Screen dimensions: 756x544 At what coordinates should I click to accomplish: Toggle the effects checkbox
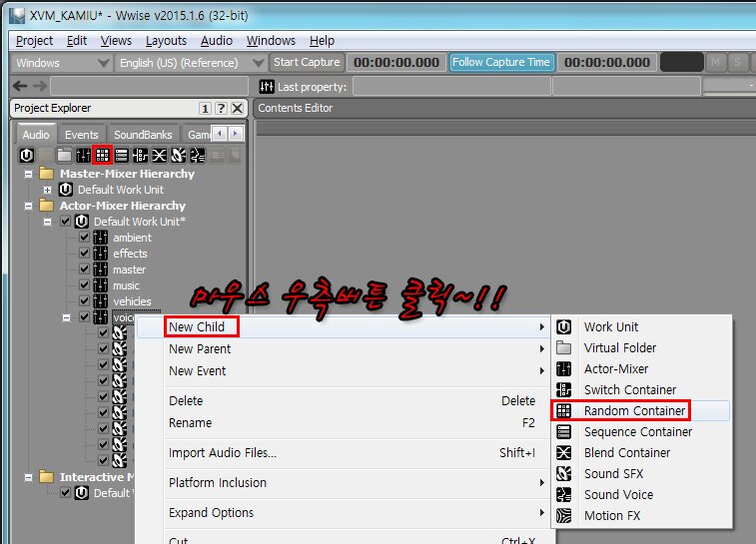pos(84,253)
